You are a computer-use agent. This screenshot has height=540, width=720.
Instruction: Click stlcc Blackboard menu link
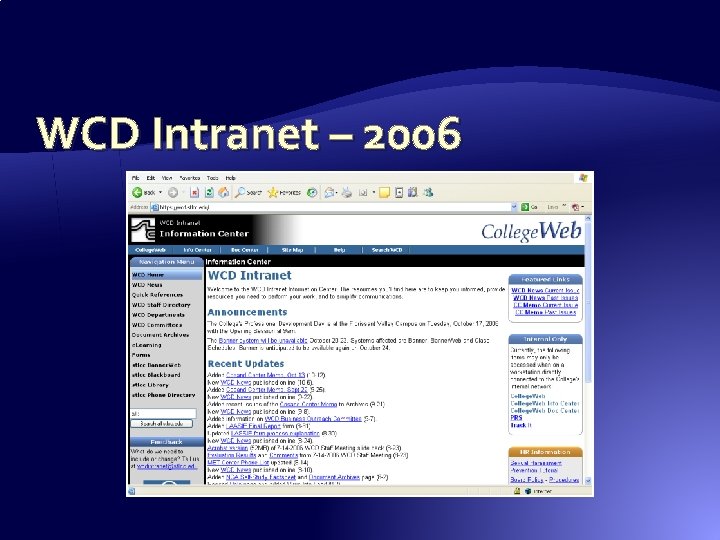(156, 375)
